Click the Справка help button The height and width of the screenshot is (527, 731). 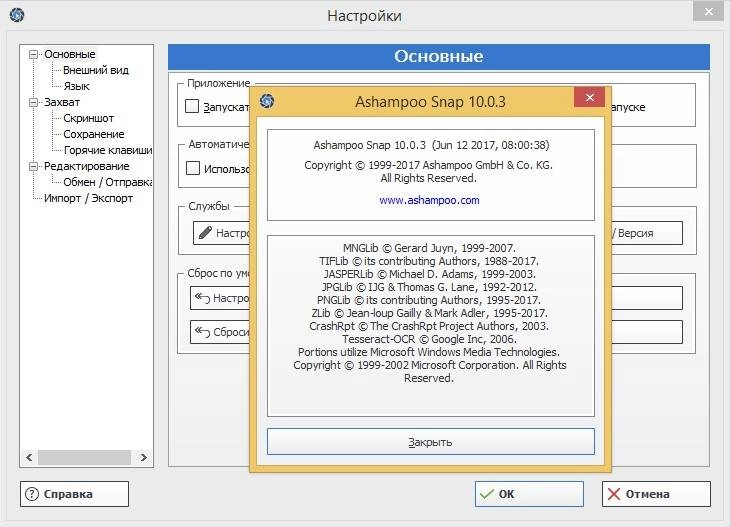[74, 494]
